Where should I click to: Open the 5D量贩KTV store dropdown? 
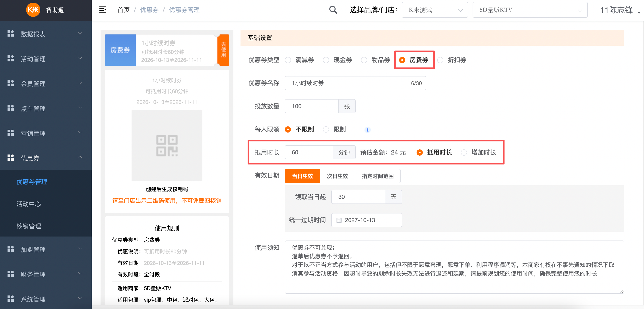pyautogui.click(x=530, y=10)
